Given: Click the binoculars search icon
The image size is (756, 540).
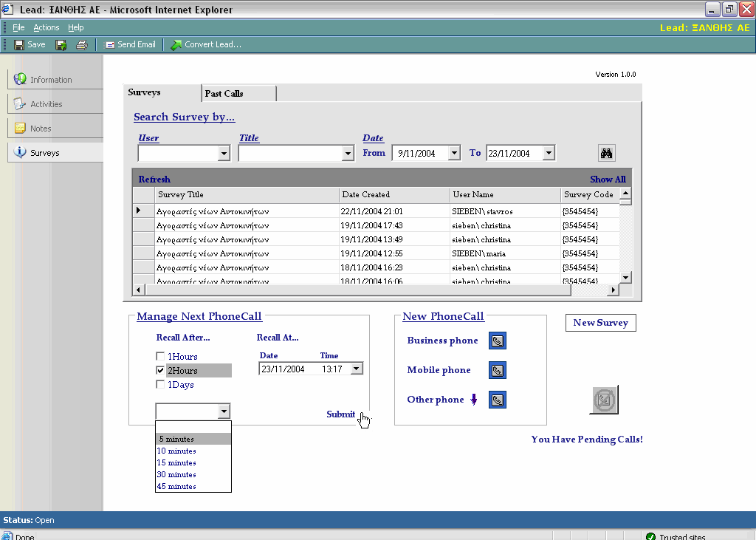Looking at the screenshot, I should (606, 154).
